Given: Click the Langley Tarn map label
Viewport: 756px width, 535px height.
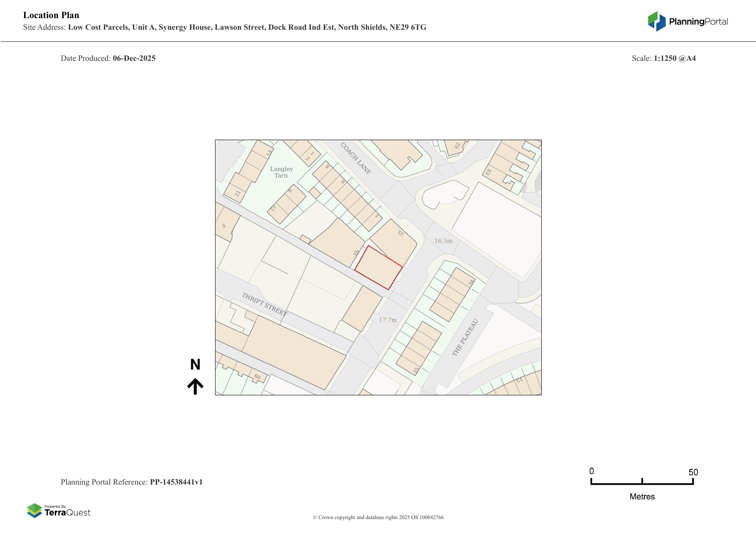Looking at the screenshot, I should click(281, 172).
